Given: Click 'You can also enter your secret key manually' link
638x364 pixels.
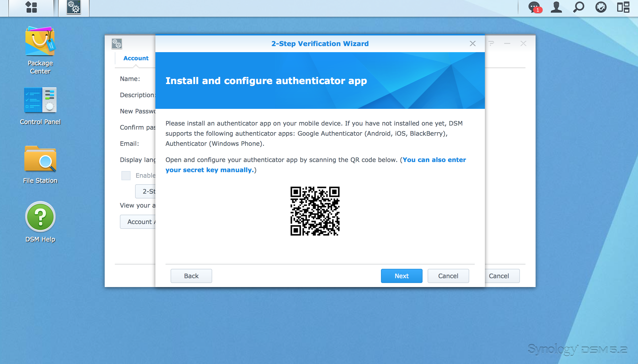Looking at the screenshot, I should pos(316,165).
